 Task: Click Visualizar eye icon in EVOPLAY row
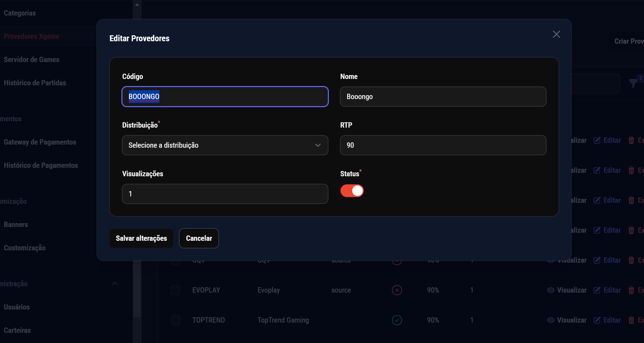(x=550, y=290)
